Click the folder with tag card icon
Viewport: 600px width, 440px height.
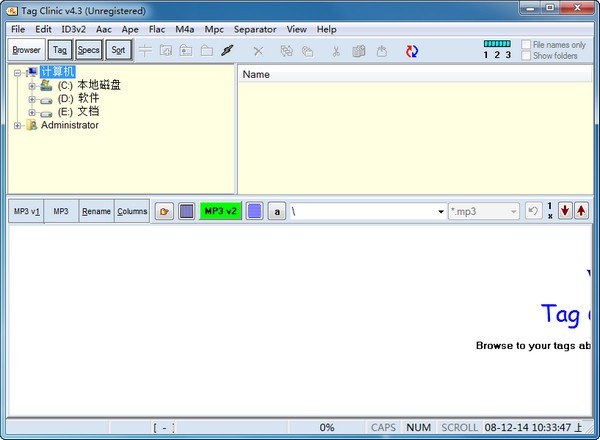point(186,51)
